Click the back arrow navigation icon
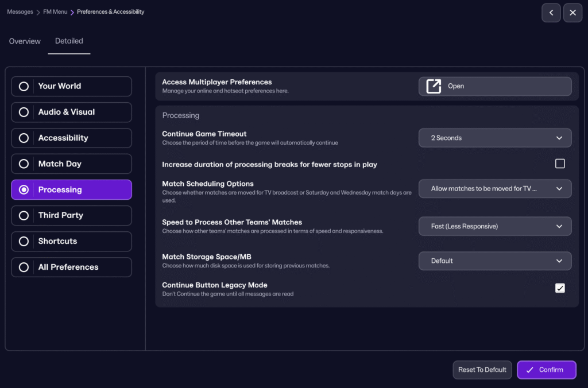Image resolution: width=588 pixels, height=388 pixels. coord(551,13)
